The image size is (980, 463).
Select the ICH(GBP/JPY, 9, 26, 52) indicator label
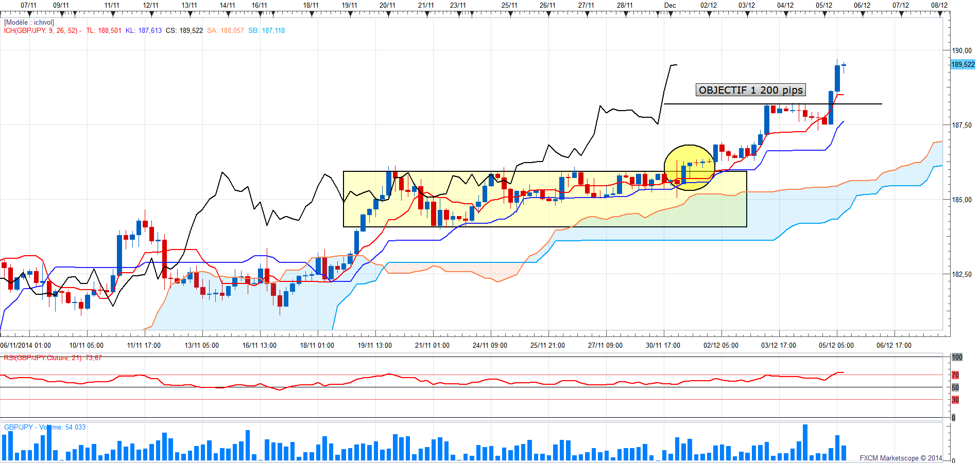coord(41,31)
